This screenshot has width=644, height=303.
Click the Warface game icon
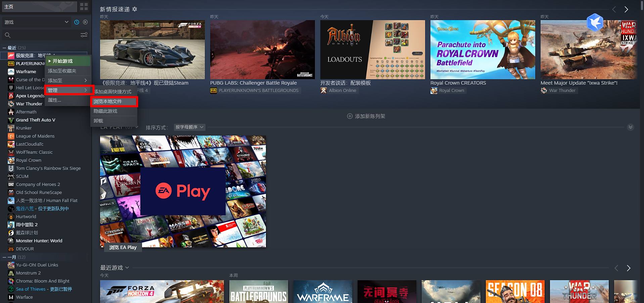tap(11, 297)
